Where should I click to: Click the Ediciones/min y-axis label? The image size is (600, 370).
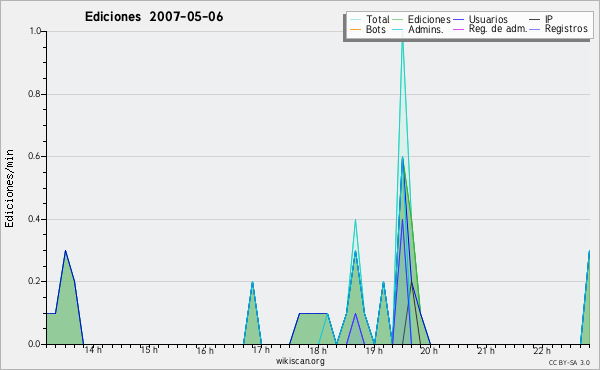coord(9,188)
